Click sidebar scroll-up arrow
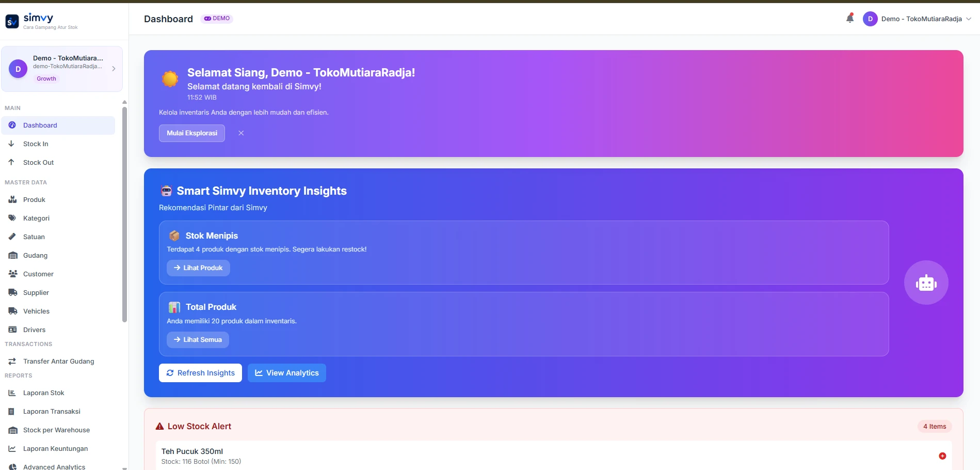The image size is (980, 470). coord(124,102)
